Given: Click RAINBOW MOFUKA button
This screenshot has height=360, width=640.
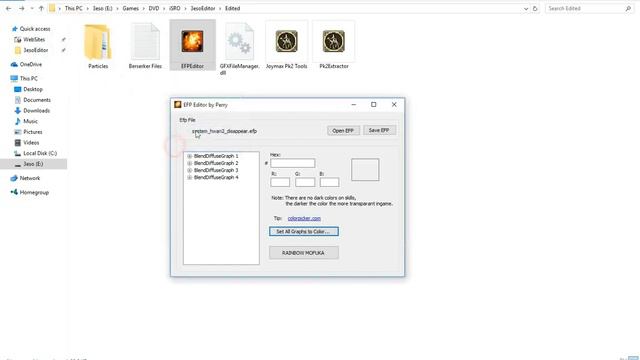Looking at the screenshot, I should click(304, 253).
